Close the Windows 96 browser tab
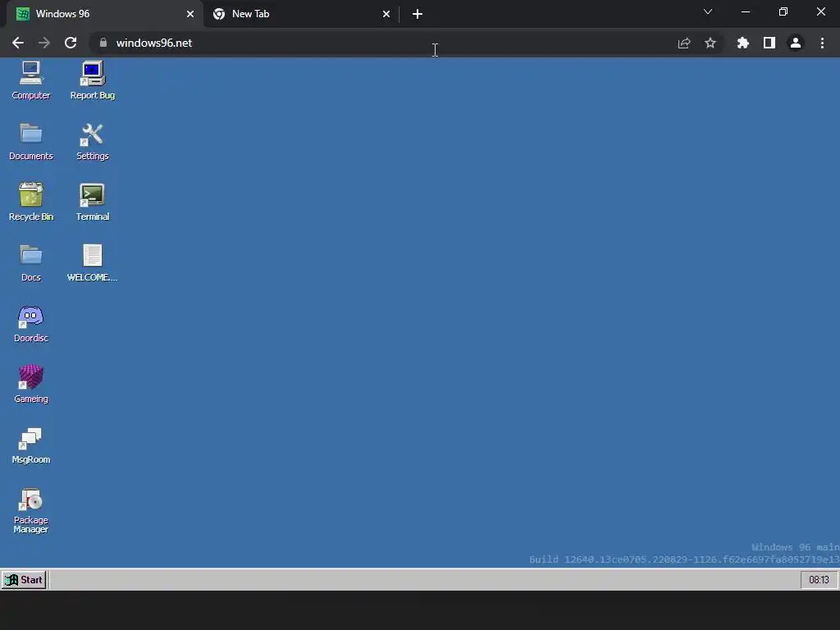The height and width of the screenshot is (630, 840). click(x=190, y=14)
